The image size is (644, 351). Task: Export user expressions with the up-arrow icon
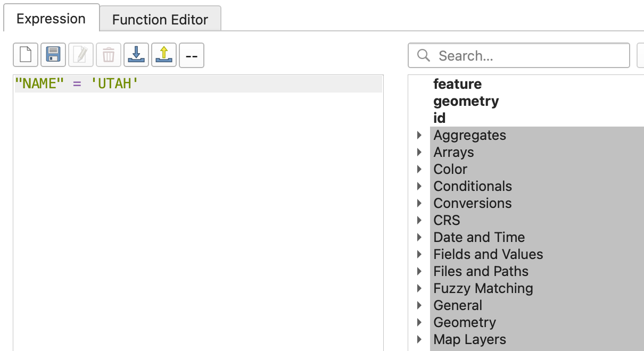[x=164, y=55]
